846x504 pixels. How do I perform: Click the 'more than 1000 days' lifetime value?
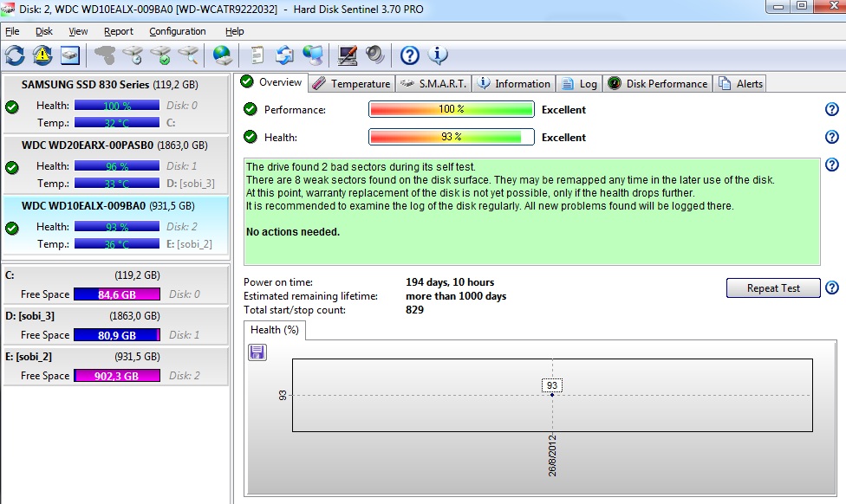click(x=456, y=296)
